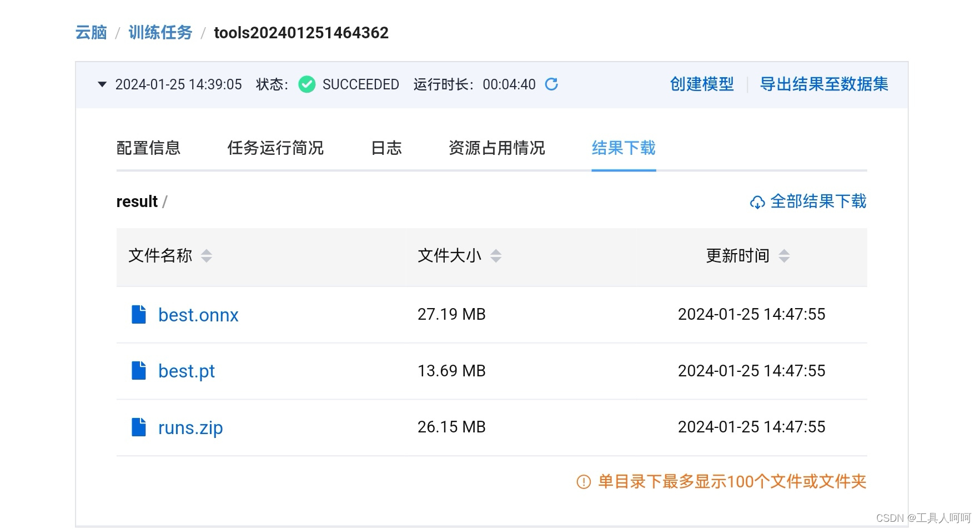Screen dimensions: 980x529
Task: Click the file icon beside best.pt
Action: point(139,370)
